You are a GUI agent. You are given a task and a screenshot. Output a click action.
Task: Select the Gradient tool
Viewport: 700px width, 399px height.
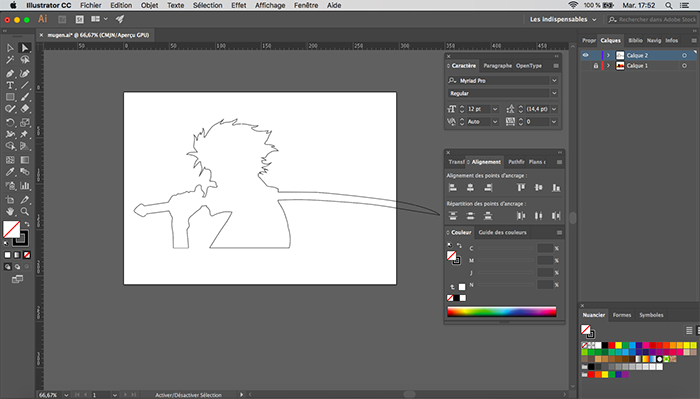pyautogui.click(x=25, y=160)
